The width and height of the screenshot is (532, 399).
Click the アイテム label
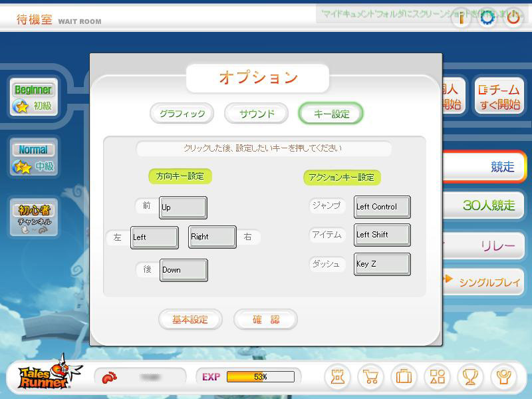tap(327, 235)
